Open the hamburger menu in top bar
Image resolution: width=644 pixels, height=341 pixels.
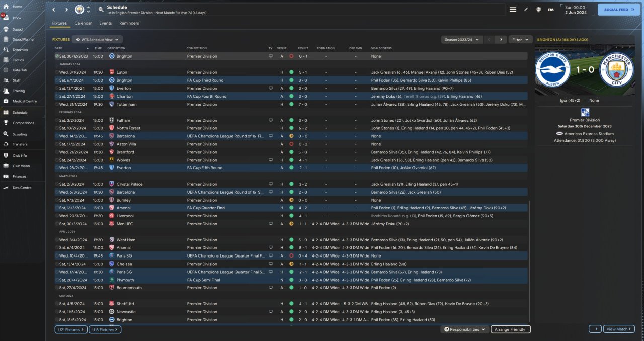513,10
